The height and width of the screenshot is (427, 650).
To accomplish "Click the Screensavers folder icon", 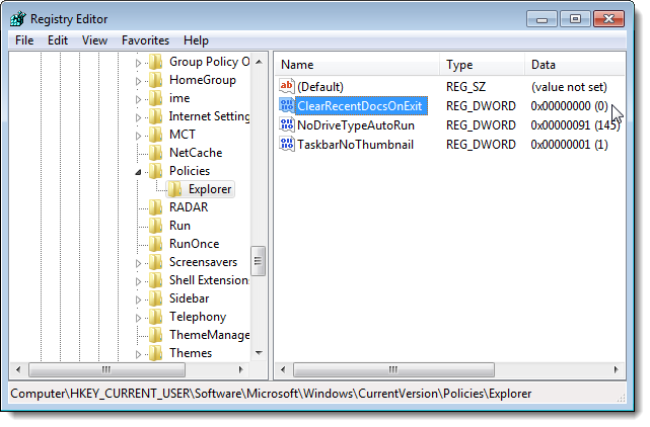I will click(156, 262).
